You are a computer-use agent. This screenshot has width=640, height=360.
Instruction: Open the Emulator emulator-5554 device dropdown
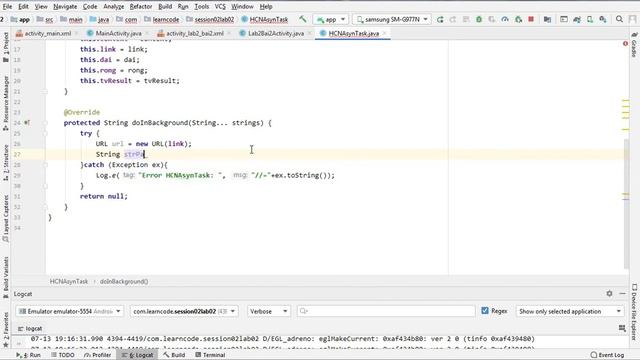69,311
